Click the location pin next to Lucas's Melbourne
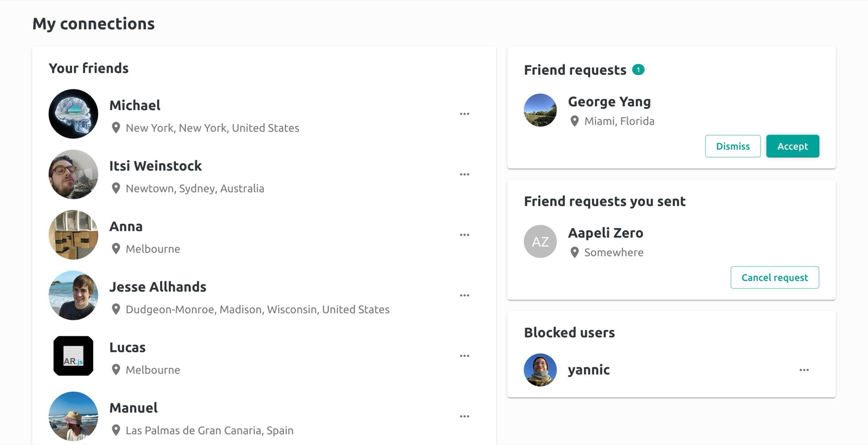 point(116,370)
